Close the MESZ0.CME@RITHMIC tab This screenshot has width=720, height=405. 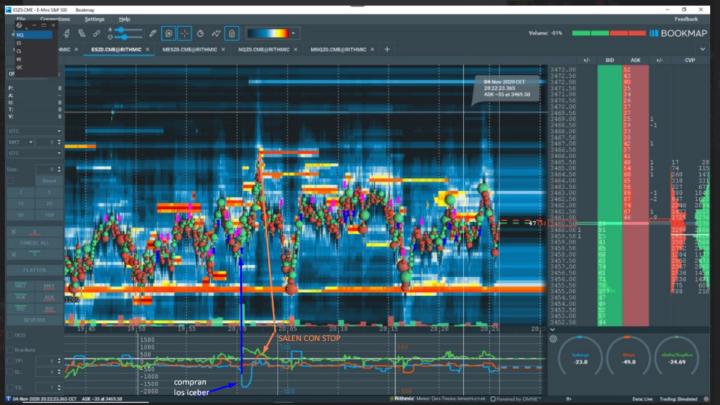(x=222, y=49)
